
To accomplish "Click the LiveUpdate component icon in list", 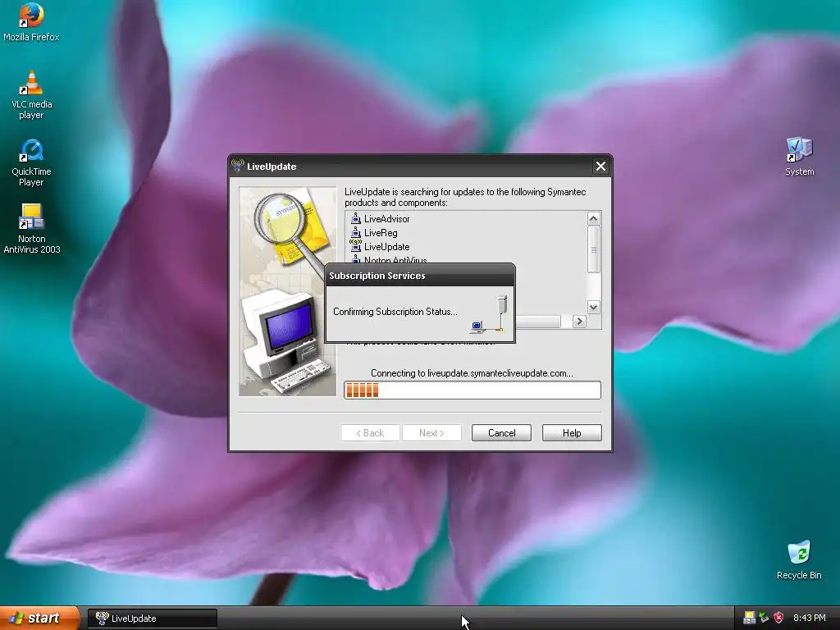I will click(356, 246).
